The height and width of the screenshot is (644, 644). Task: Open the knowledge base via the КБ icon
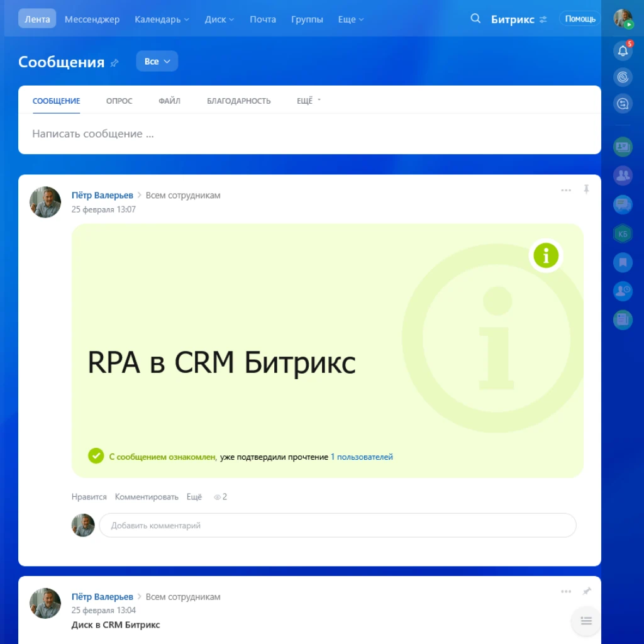click(x=622, y=233)
